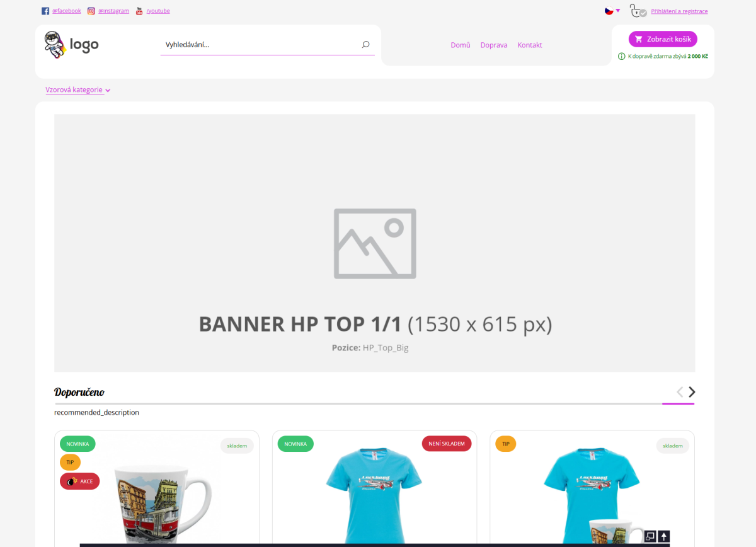Open the Kontakt menu item
This screenshot has height=547, width=756.
530,45
